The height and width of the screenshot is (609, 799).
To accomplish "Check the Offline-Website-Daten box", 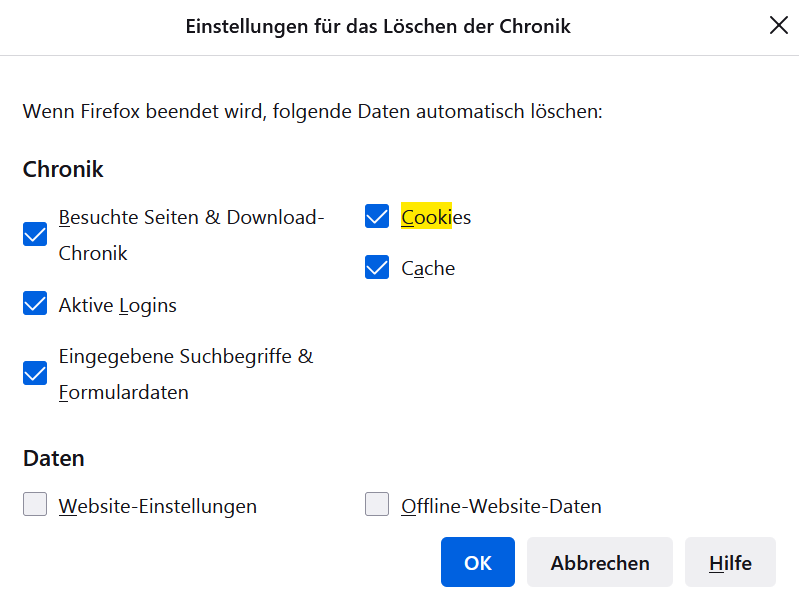I will (377, 505).
